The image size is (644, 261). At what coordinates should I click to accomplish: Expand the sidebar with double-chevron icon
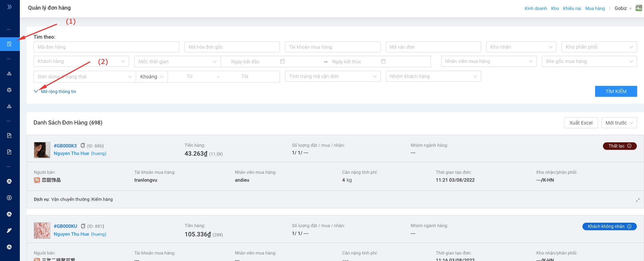point(10,7)
